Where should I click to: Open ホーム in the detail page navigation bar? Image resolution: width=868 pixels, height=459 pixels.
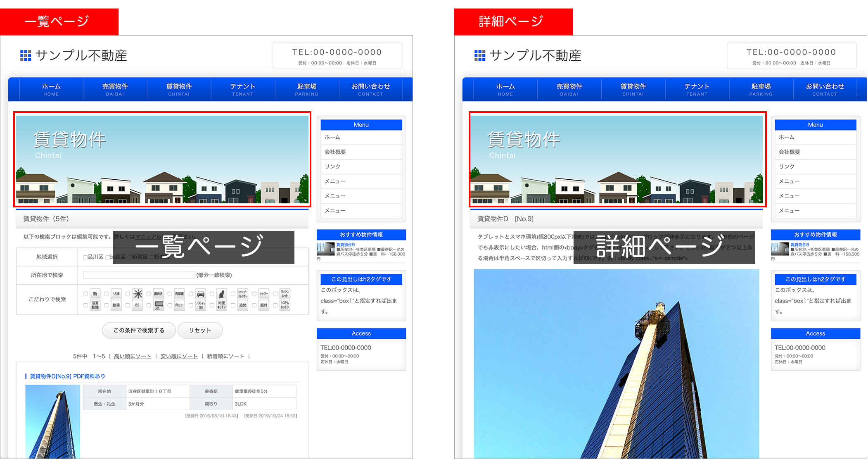(x=505, y=89)
